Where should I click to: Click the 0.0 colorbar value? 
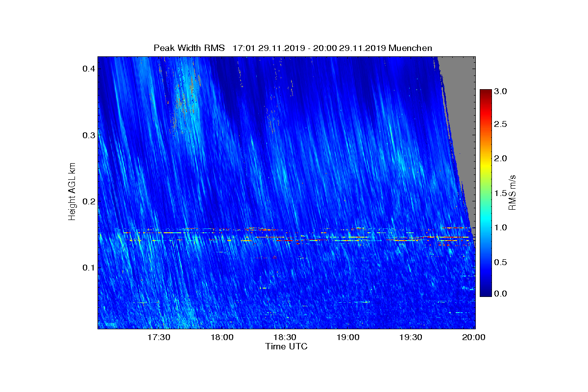pos(501,294)
